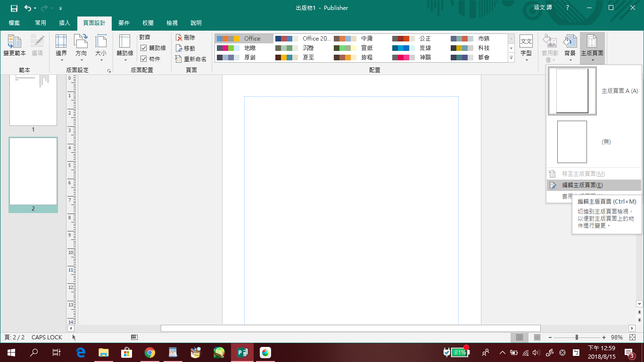Choose 編輯主版頁面 from the menu

click(582, 185)
